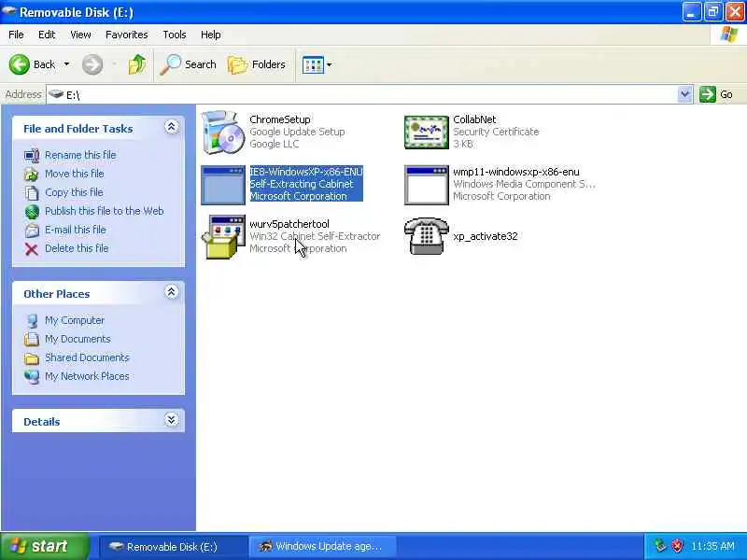Select the CollabNet certificate icon
747x560 pixels.
coord(427,133)
